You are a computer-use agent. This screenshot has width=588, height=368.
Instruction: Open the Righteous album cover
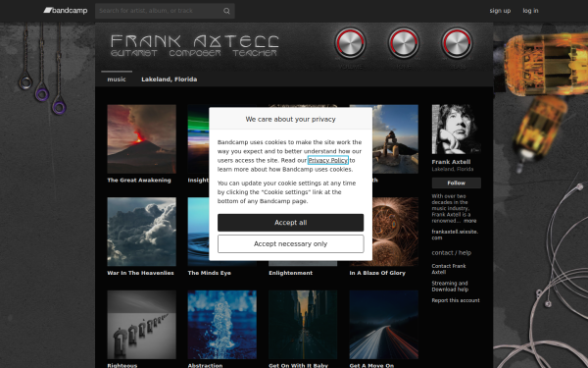click(x=141, y=325)
